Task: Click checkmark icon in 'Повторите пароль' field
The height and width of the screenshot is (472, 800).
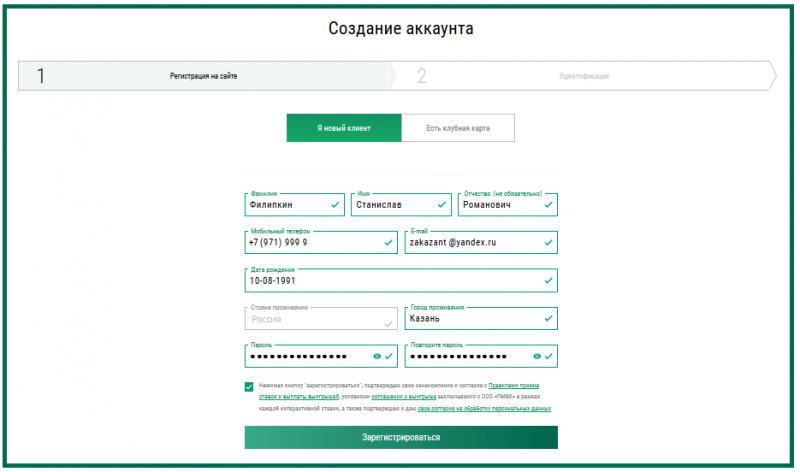Action: point(548,357)
